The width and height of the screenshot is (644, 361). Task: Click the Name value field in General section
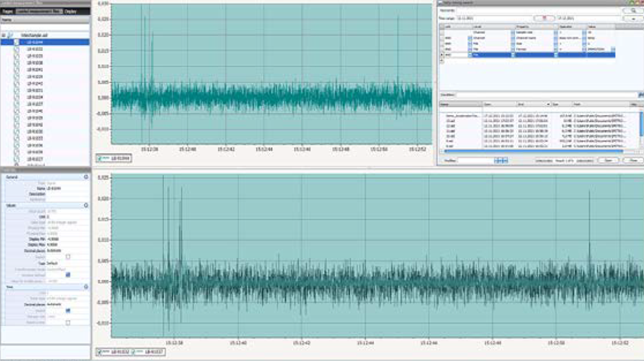point(68,188)
